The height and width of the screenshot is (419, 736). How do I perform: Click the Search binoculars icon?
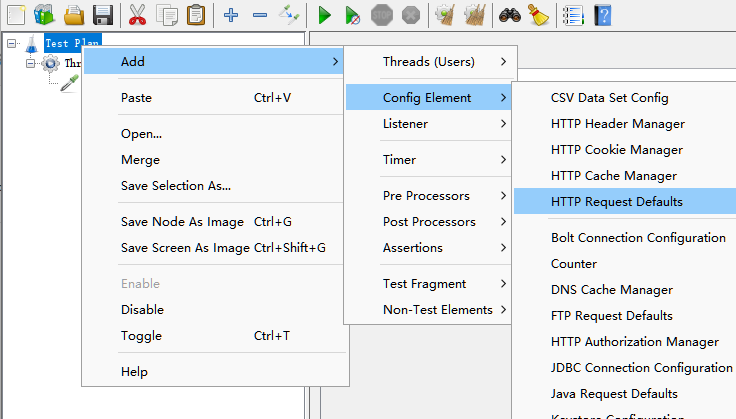(510, 15)
